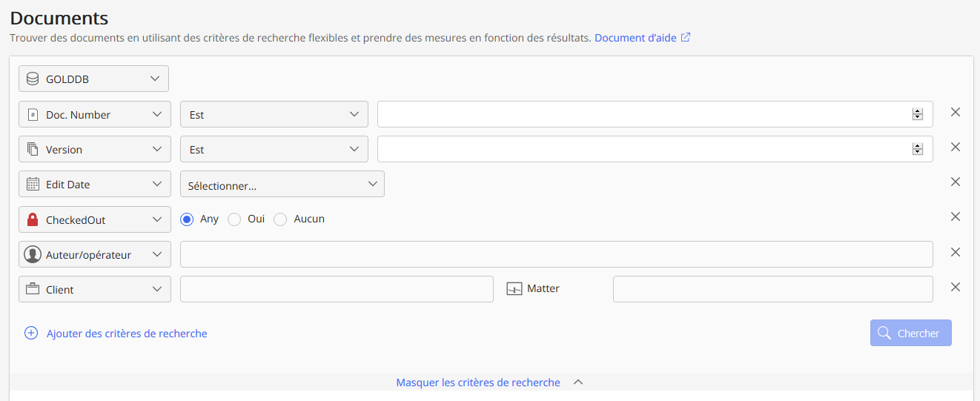980x401 pixels.
Task: Click the Matter icon next to Client field
Action: click(514, 289)
